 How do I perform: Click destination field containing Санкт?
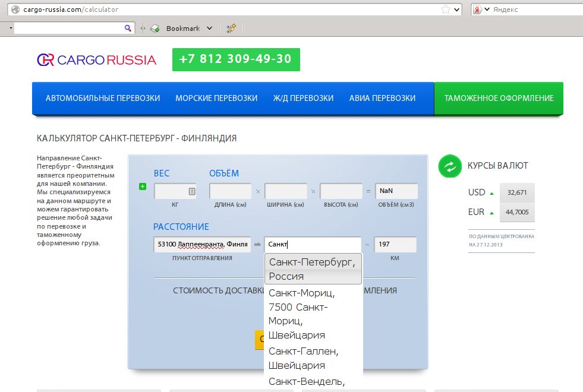click(313, 245)
